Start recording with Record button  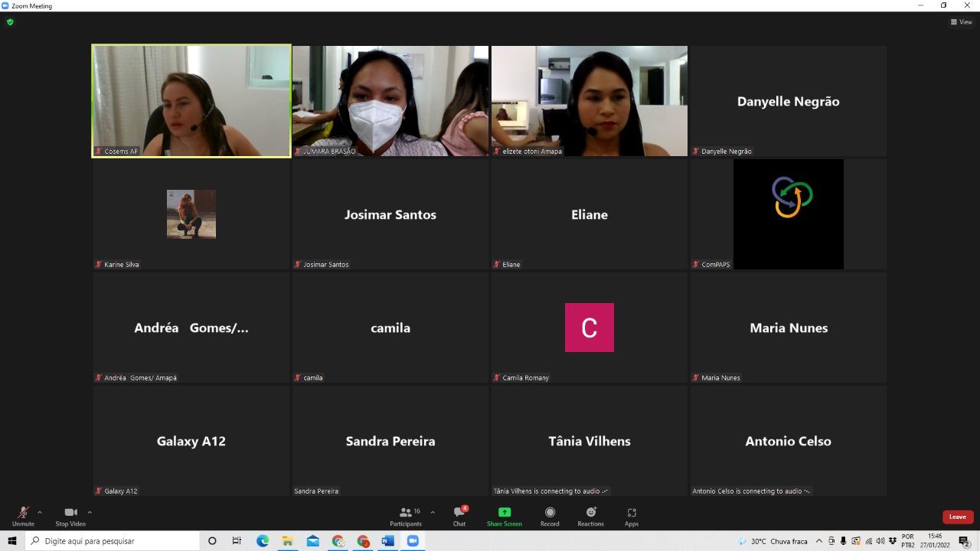coord(550,516)
